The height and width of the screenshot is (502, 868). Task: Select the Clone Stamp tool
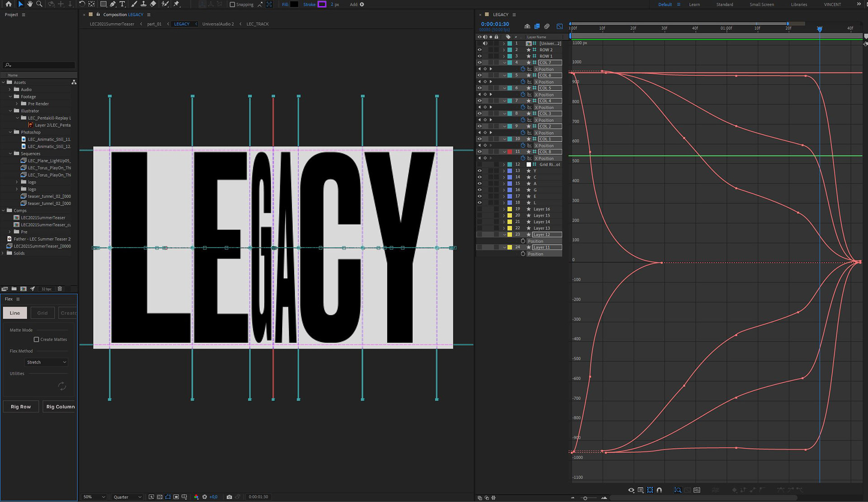pyautogui.click(x=143, y=4)
